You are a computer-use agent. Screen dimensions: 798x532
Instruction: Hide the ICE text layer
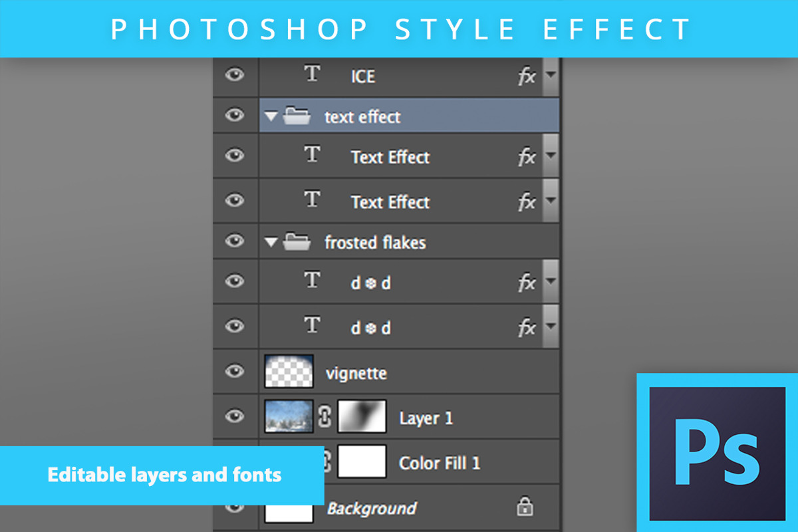point(234,75)
